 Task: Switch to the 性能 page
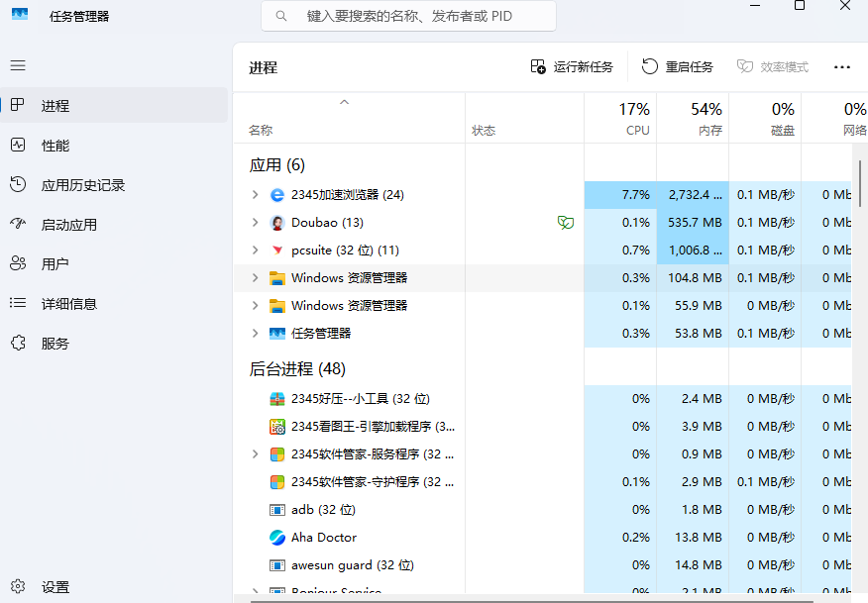(114, 145)
